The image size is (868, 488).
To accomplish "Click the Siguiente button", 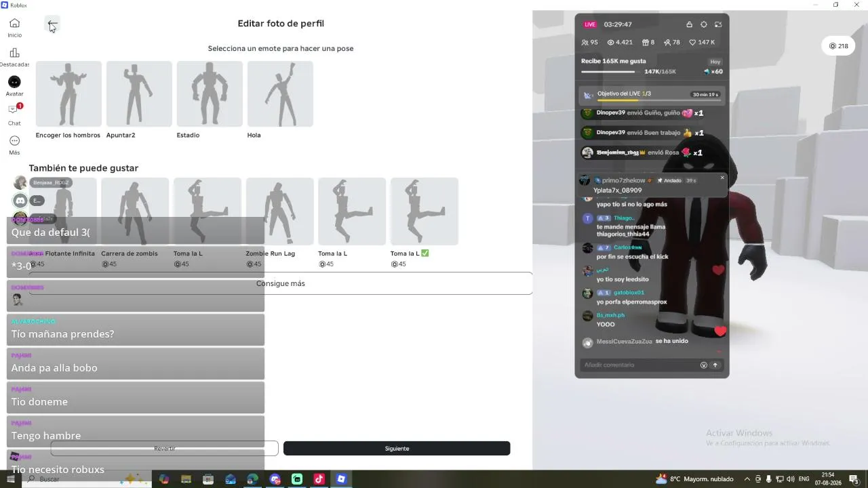I will (397, 449).
